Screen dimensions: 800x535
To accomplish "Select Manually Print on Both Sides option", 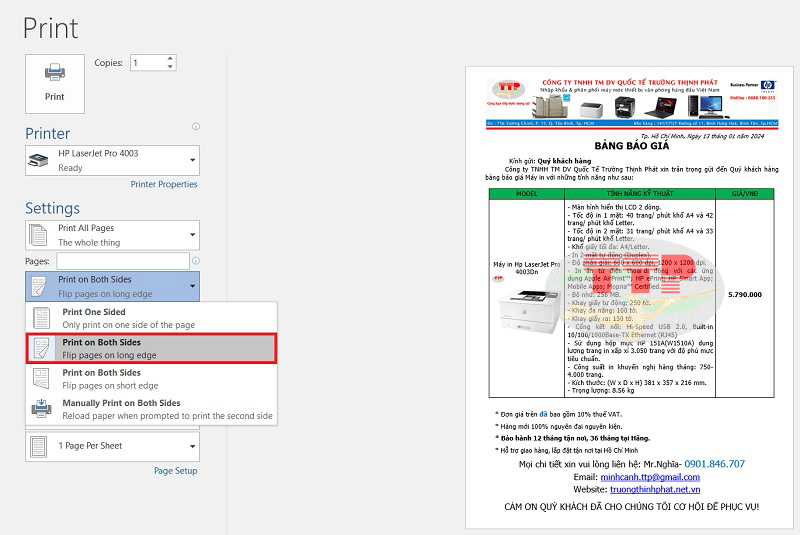I will click(x=152, y=409).
